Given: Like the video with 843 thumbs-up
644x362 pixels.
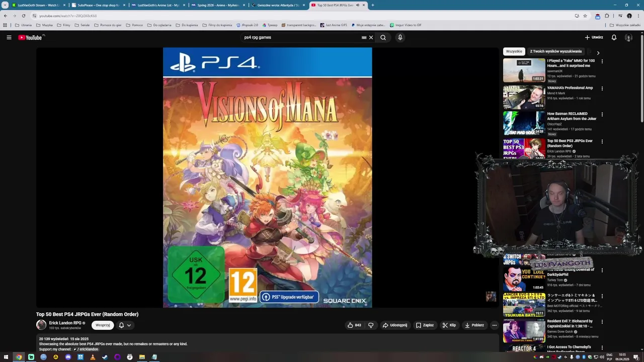Looking at the screenshot, I should [354, 325].
